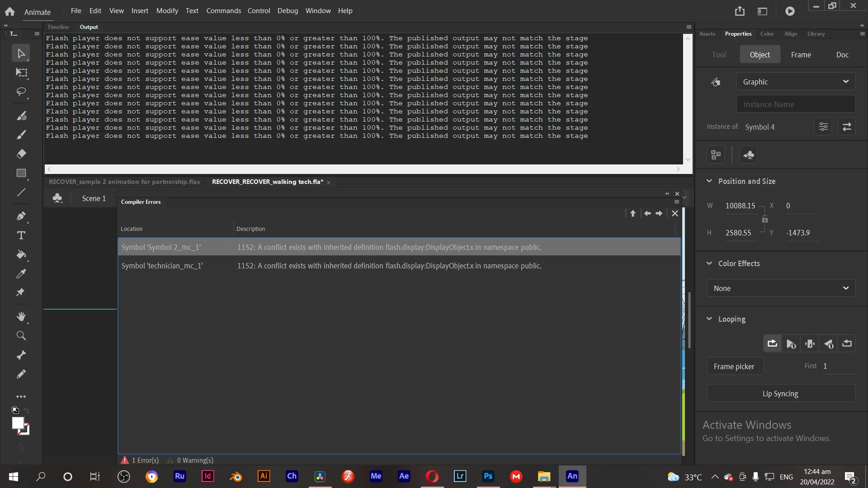868x488 pixels.
Task: Open the Graphic instance type dropdown
Action: (x=795, y=82)
